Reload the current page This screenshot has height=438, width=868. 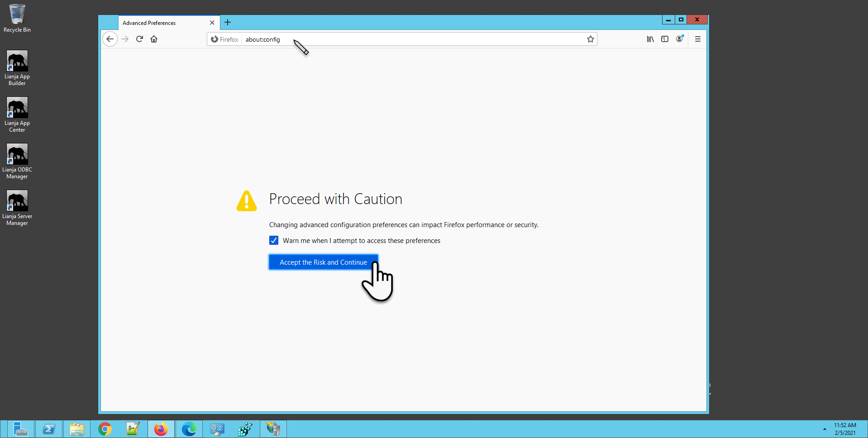(139, 39)
